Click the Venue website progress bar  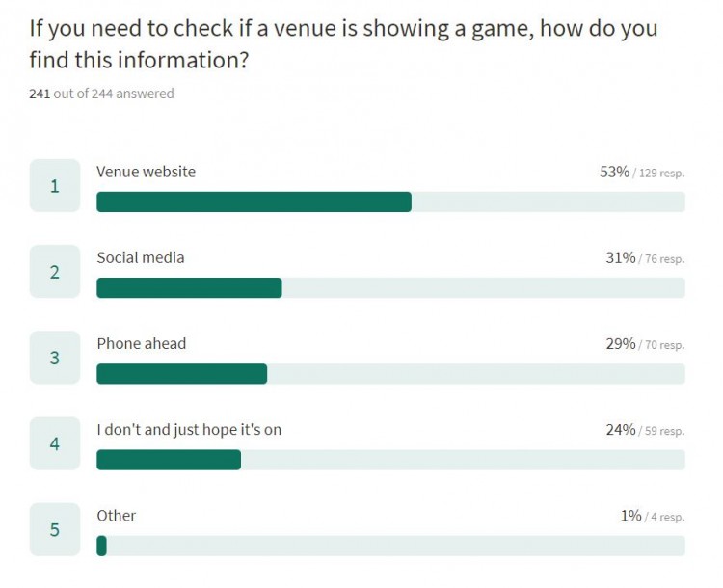390,201
